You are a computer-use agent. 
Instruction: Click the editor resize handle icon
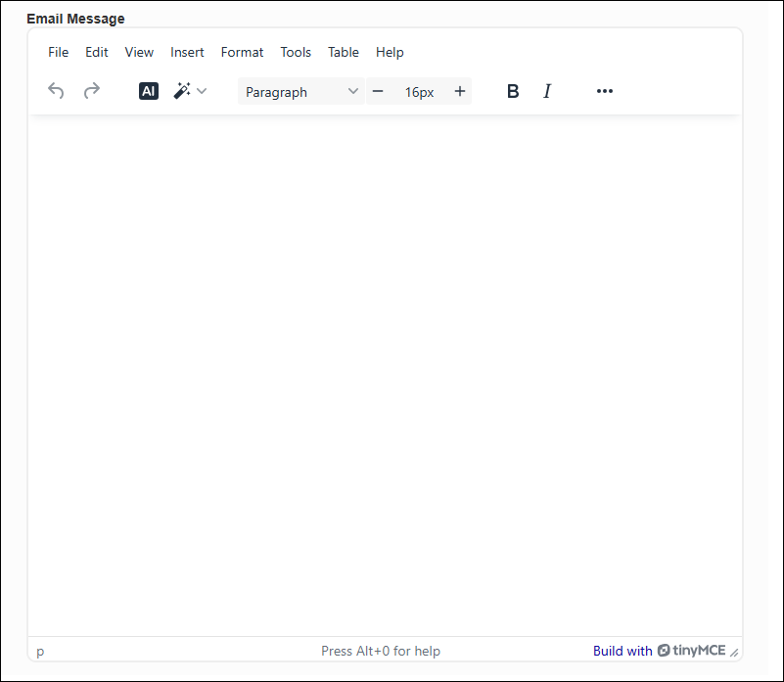(x=734, y=652)
